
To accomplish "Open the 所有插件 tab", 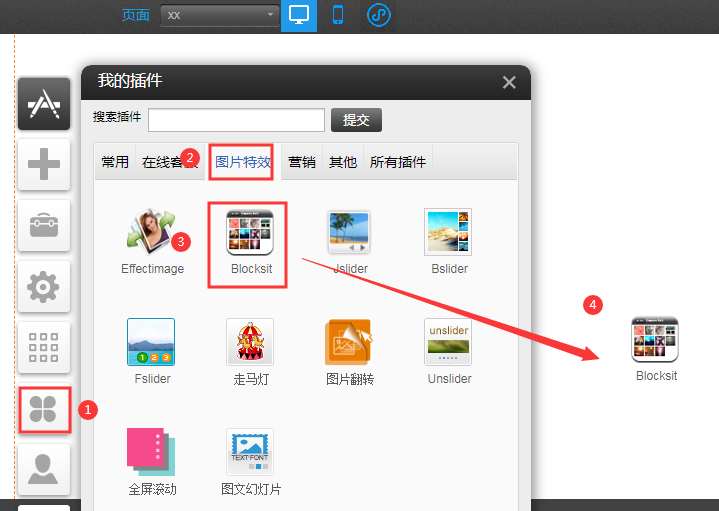I will (x=397, y=161).
